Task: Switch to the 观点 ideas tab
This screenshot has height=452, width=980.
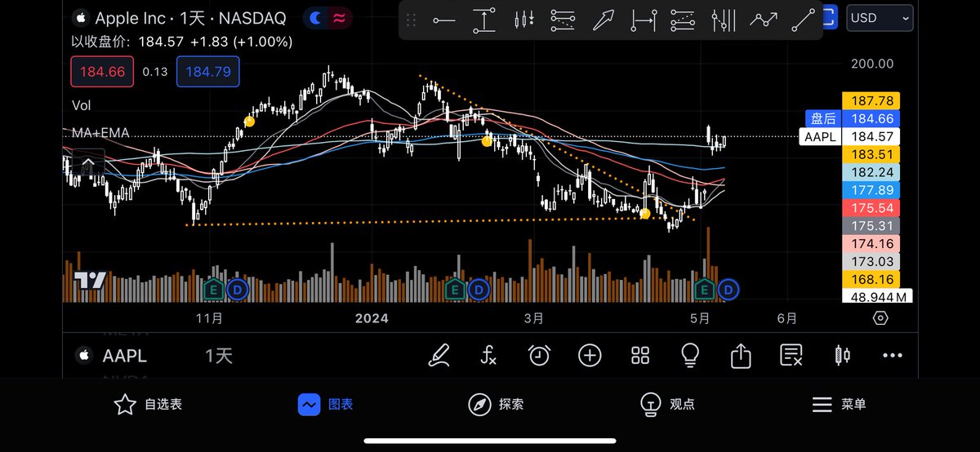Action: [666, 404]
